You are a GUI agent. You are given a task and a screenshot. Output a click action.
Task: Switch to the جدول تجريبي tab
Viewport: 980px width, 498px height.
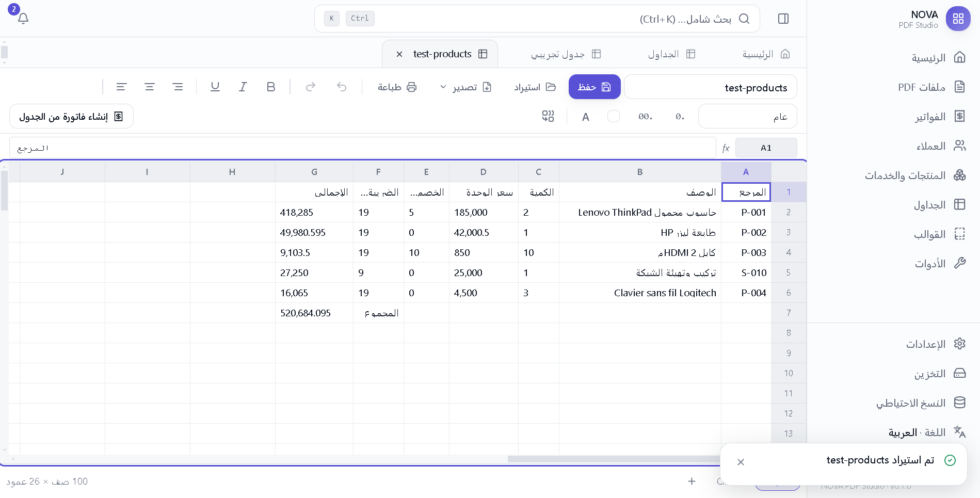click(x=566, y=54)
